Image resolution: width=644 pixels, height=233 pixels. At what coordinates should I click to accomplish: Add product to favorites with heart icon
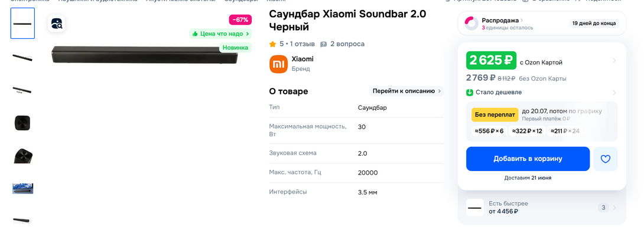click(606, 159)
